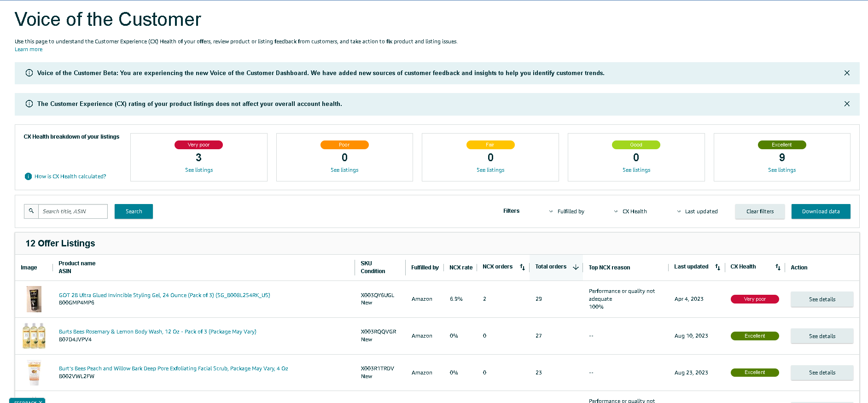Screen dimensions: 868x403
Task: Click the Poor badge in summary card
Action: click(344, 145)
